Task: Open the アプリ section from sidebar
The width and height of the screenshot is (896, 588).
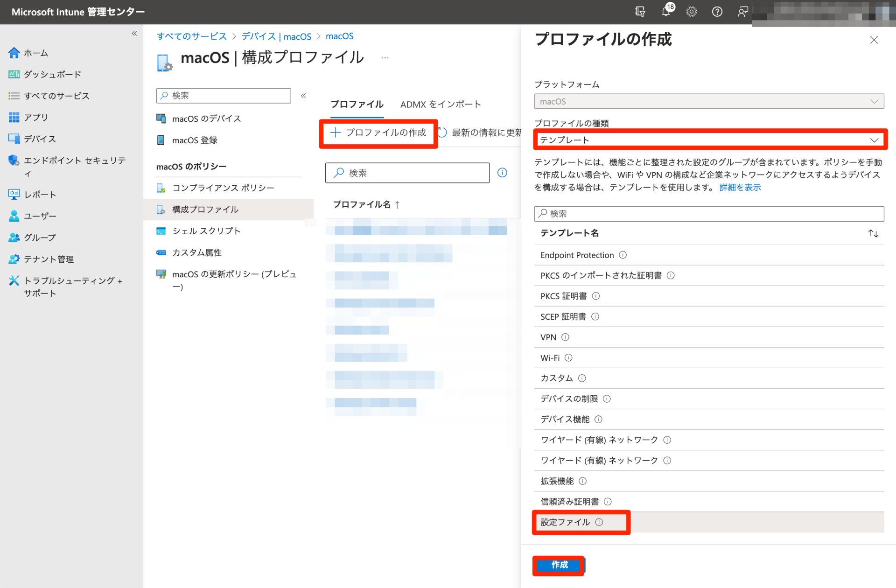Action: point(14,117)
